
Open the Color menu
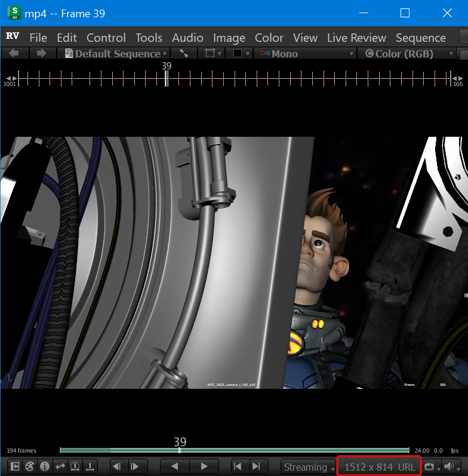[269, 38]
